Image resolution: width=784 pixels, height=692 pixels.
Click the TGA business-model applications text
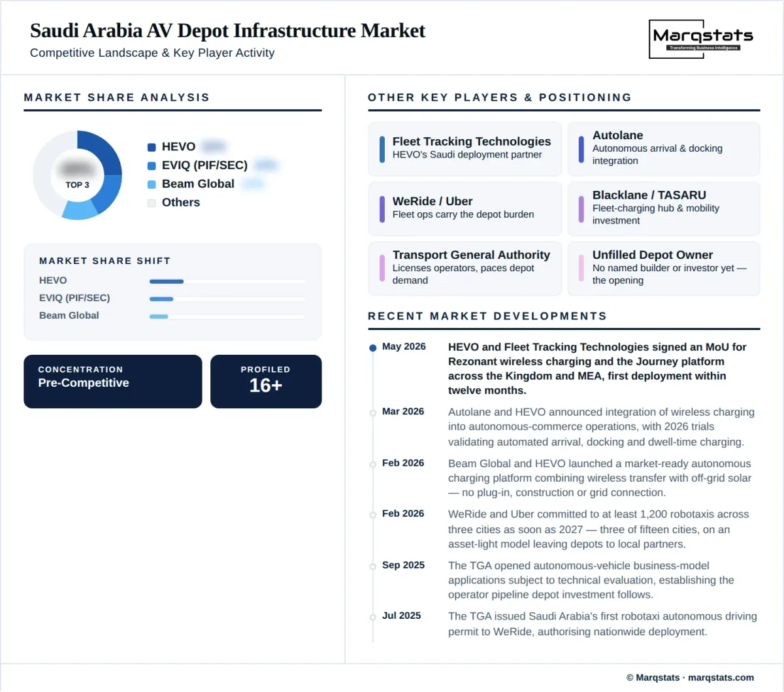pyautogui.click(x=591, y=580)
